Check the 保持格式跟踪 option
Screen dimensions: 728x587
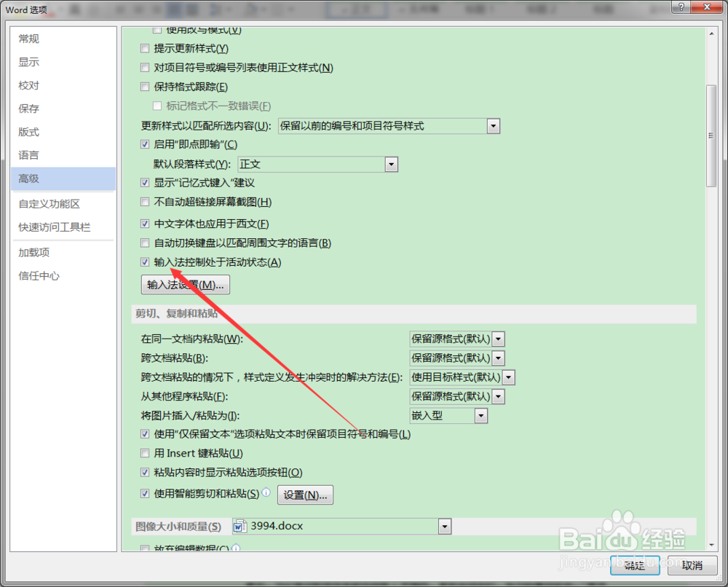point(144,87)
